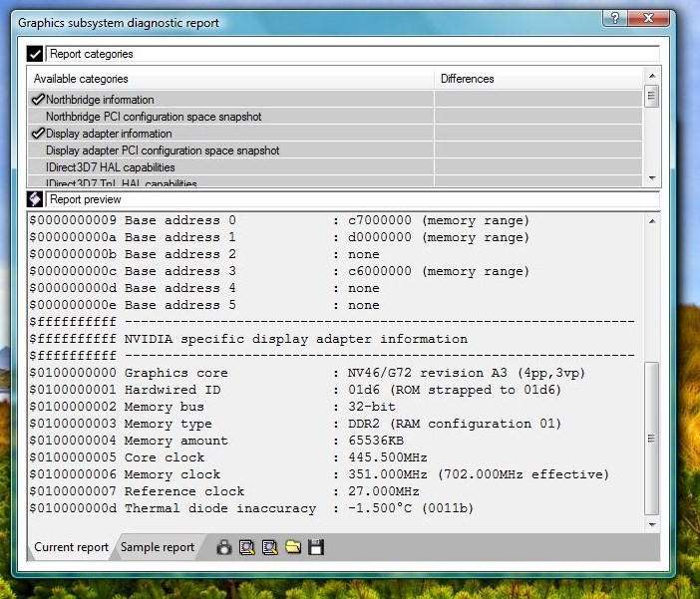Select the Base address 5 none line
This screenshot has width=700, height=599.
(x=204, y=305)
